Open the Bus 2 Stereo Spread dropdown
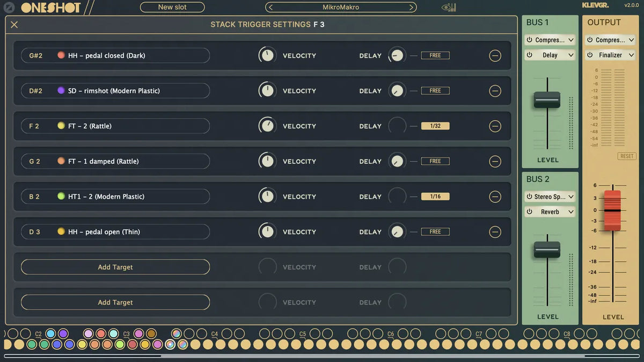The height and width of the screenshot is (362, 644). pyautogui.click(x=570, y=197)
